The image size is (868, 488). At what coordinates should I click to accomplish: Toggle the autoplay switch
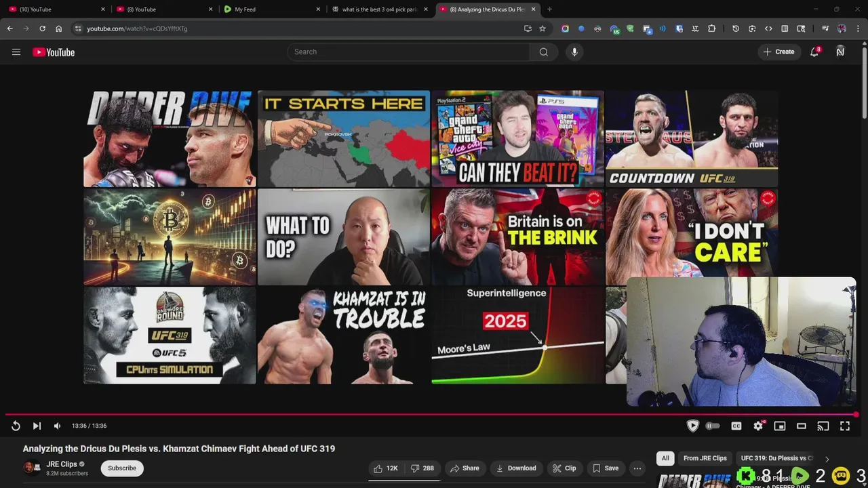(x=713, y=426)
